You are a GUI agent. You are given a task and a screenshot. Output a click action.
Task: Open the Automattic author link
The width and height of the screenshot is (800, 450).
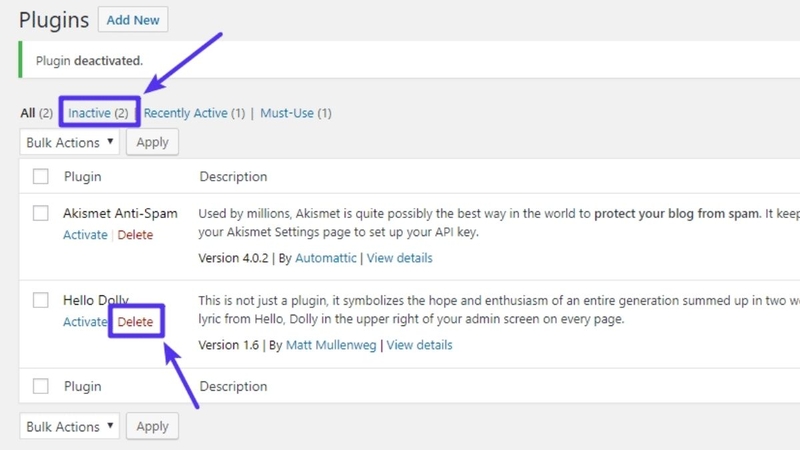click(325, 258)
